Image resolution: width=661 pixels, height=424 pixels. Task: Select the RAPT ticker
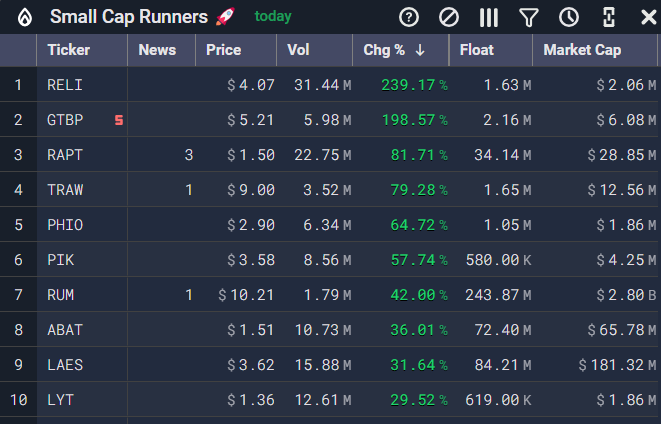tap(65, 155)
